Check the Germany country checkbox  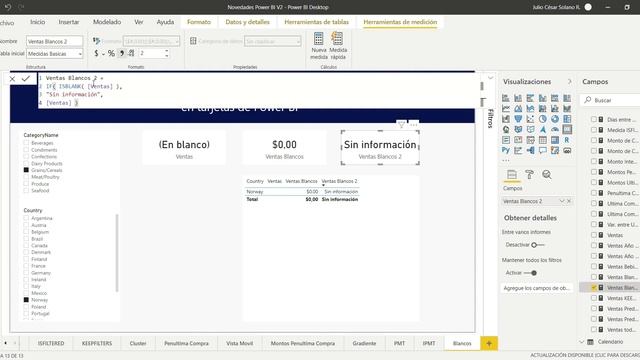(x=26, y=273)
